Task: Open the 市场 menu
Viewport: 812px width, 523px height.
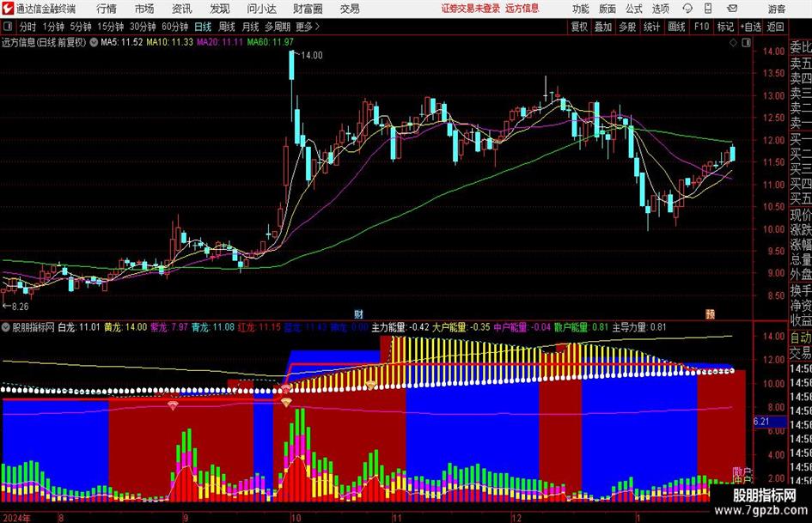Action: 144,9
